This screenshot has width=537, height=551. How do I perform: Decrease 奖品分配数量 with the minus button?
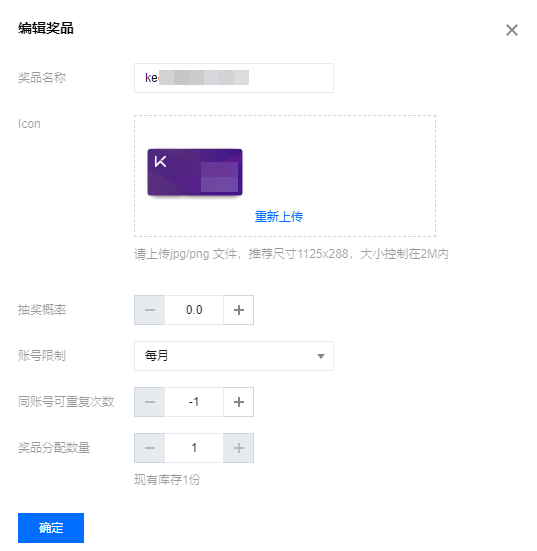149,448
